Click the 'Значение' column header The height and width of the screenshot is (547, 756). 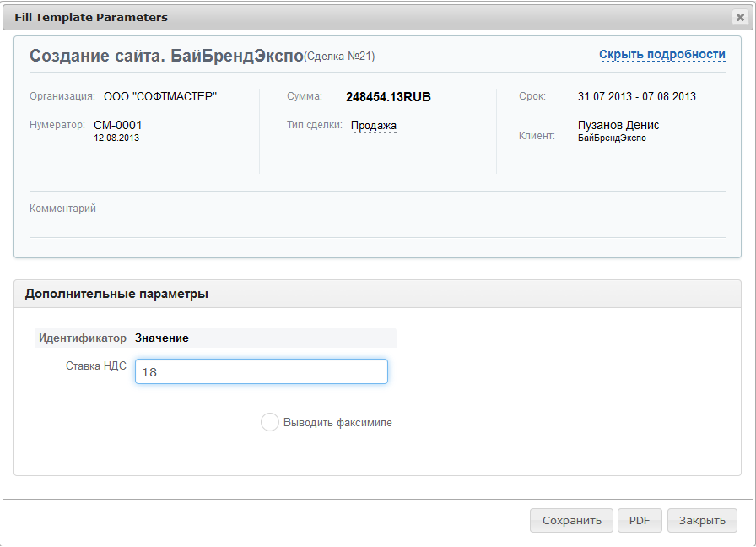coord(162,338)
